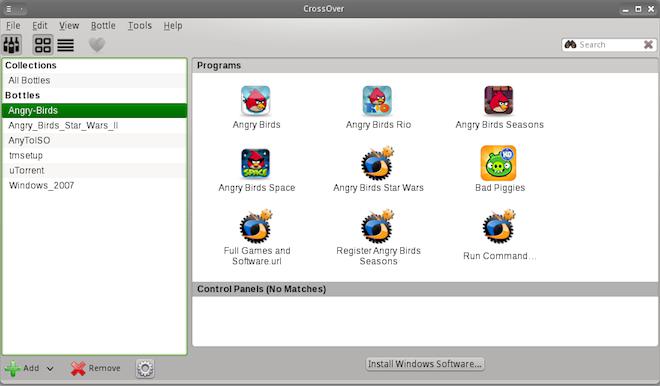Minimize the CrossOver window
This screenshot has width=660, height=386.
(x=625, y=9)
